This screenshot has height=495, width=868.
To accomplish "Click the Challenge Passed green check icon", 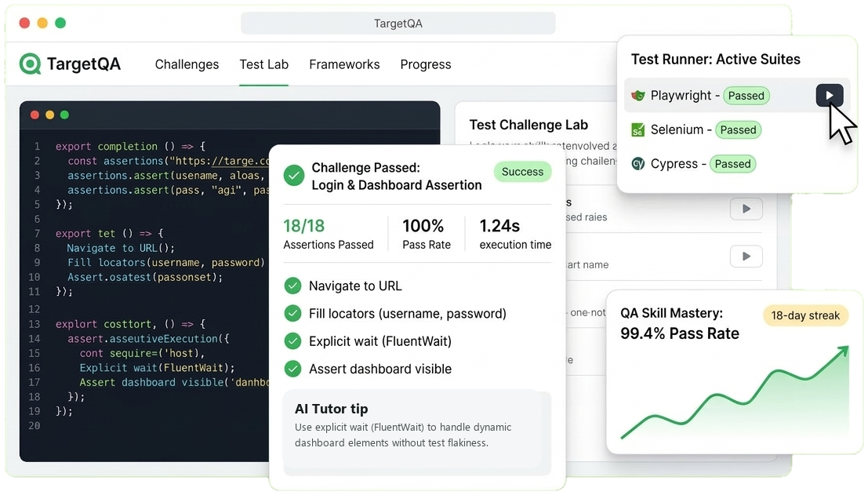I will point(293,176).
